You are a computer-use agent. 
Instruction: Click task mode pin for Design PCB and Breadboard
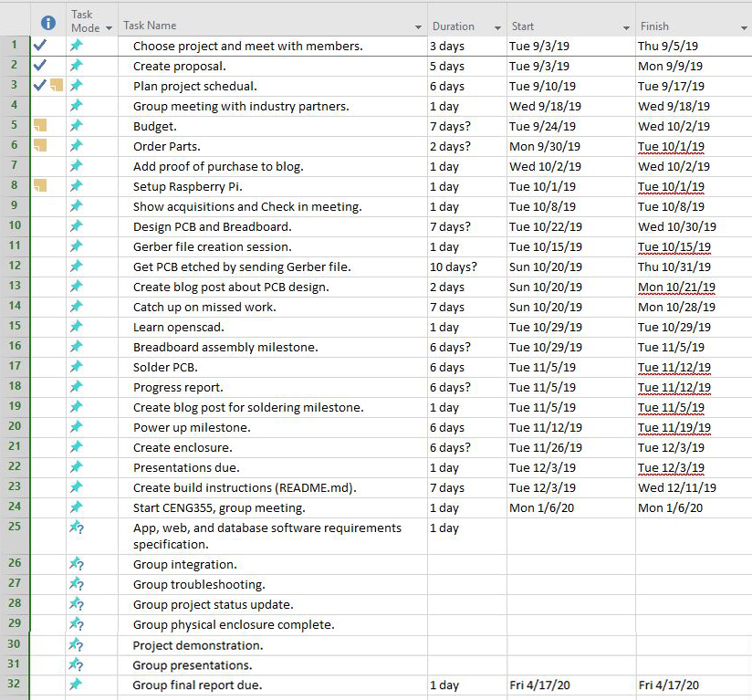(x=77, y=225)
